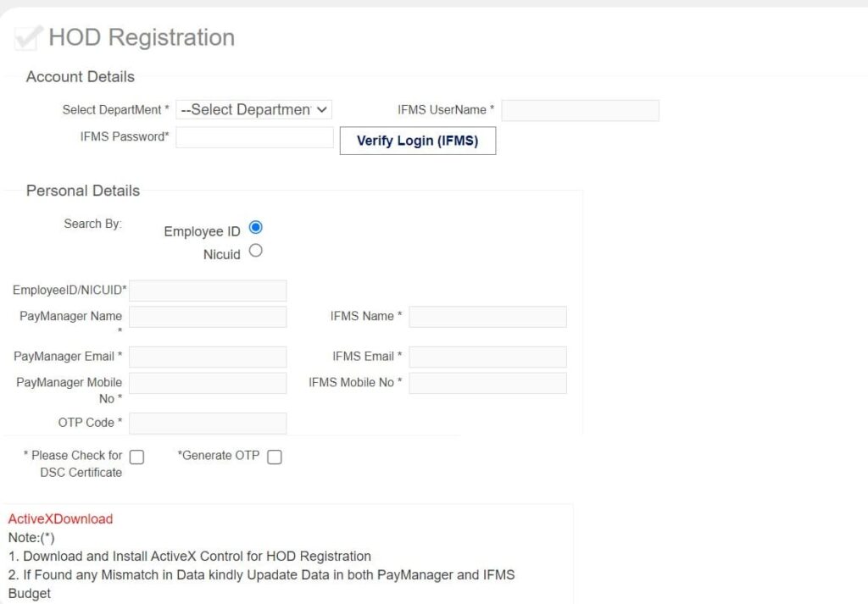This screenshot has height=604, width=868.
Task: Open the ActiveXDownload link
Action: tap(59, 518)
